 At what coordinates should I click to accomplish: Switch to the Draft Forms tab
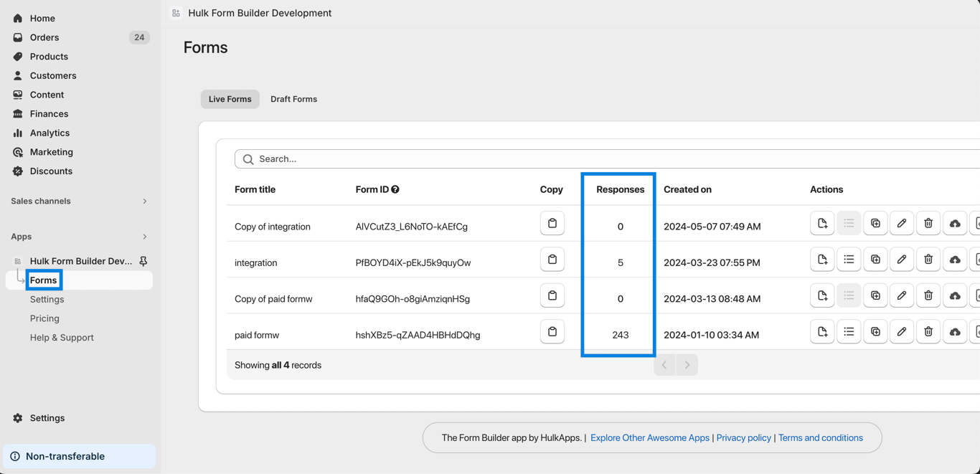(293, 99)
